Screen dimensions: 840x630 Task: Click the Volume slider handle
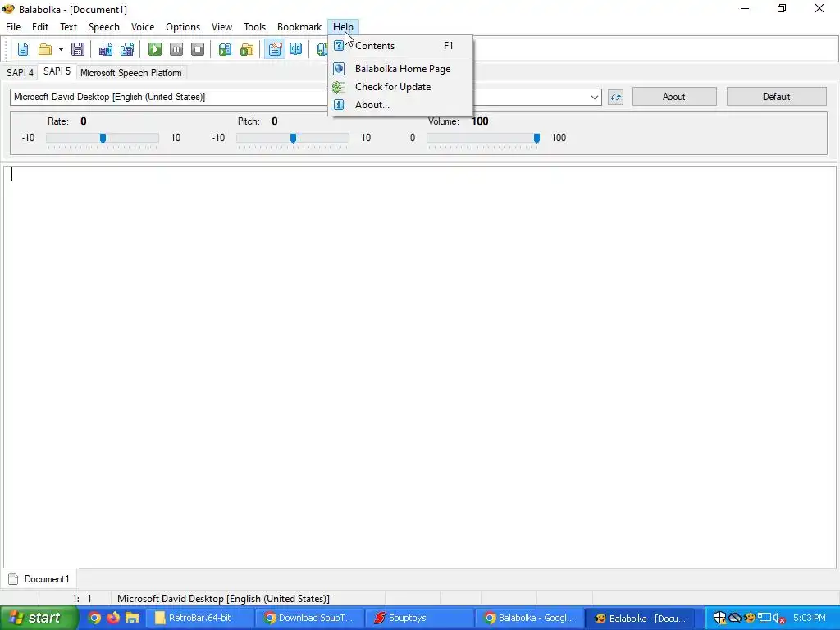tap(536, 138)
